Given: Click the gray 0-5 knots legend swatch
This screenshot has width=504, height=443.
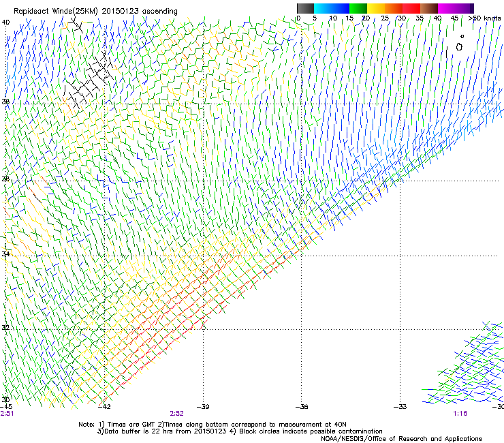Looking at the screenshot, I should (305, 8).
